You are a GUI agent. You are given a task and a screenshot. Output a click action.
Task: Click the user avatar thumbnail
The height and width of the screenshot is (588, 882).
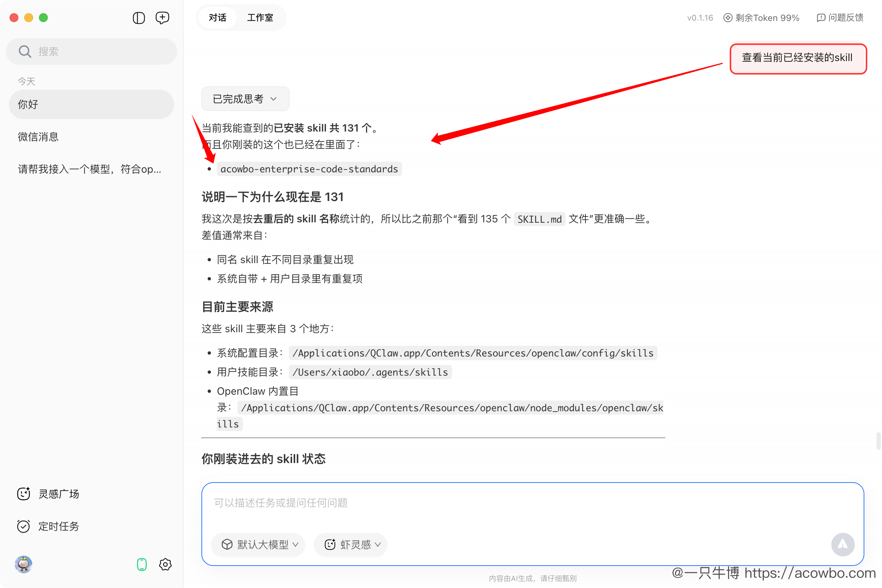pos(23,564)
